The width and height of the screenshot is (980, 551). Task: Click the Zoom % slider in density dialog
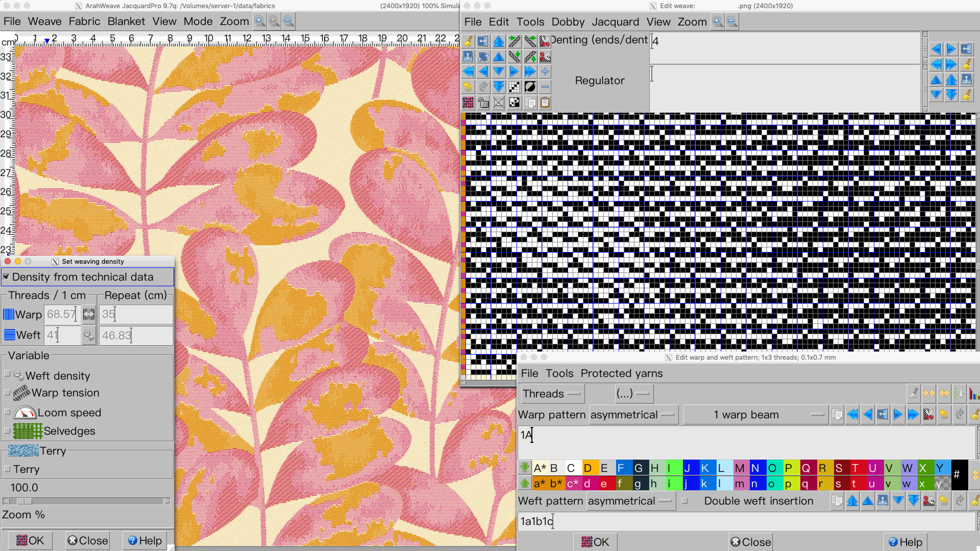point(86,501)
